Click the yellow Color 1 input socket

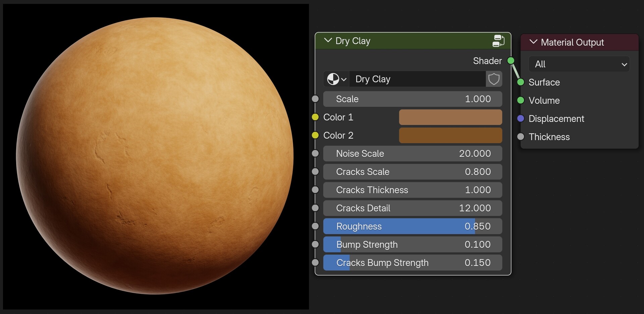tap(316, 117)
